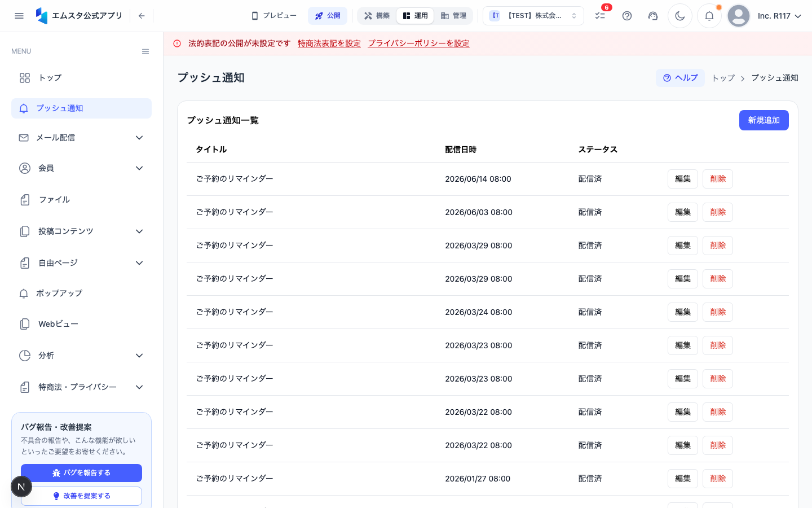Expand the 特商法・プライバシー sidebar section
This screenshot has height=508, width=812.
click(x=81, y=387)
